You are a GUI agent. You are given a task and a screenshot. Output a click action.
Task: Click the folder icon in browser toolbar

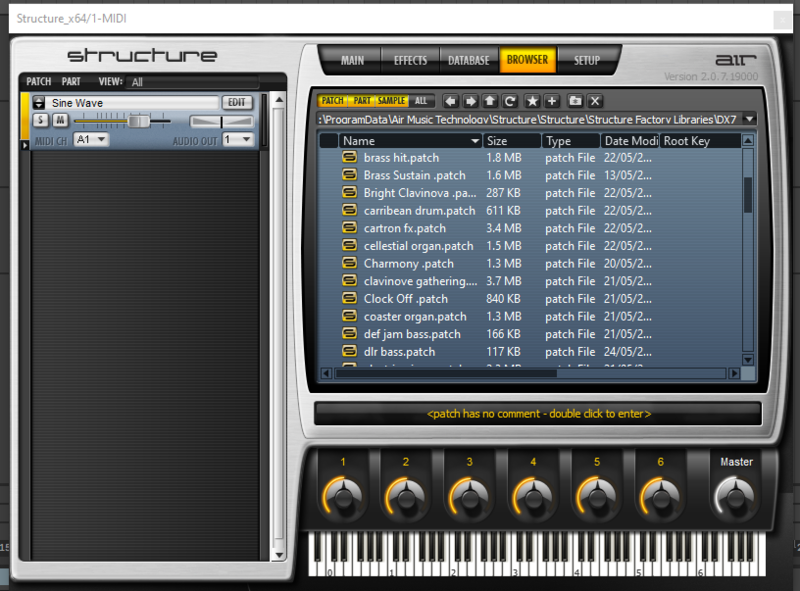click(575, 101)
